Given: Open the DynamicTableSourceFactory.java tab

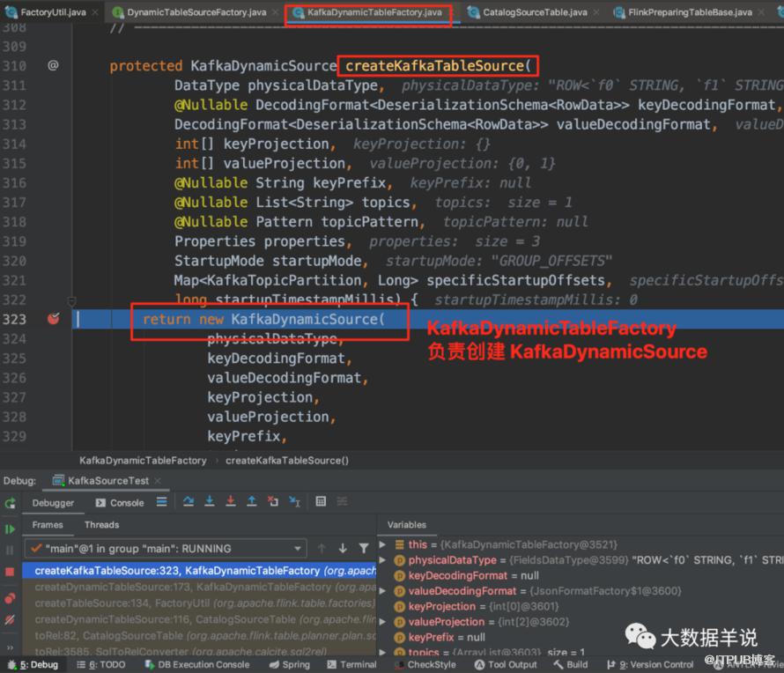Looking at the screenshot, I should point(195,12).
